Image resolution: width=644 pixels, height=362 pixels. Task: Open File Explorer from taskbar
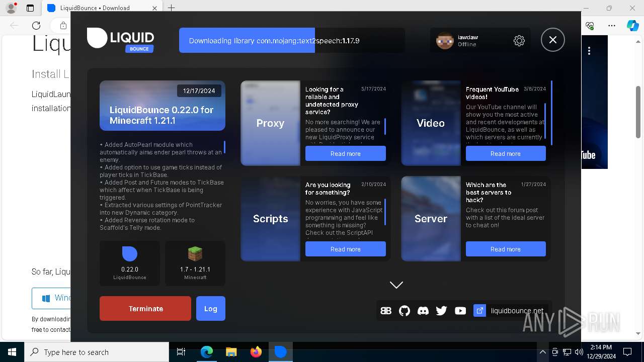pos(231,352)
